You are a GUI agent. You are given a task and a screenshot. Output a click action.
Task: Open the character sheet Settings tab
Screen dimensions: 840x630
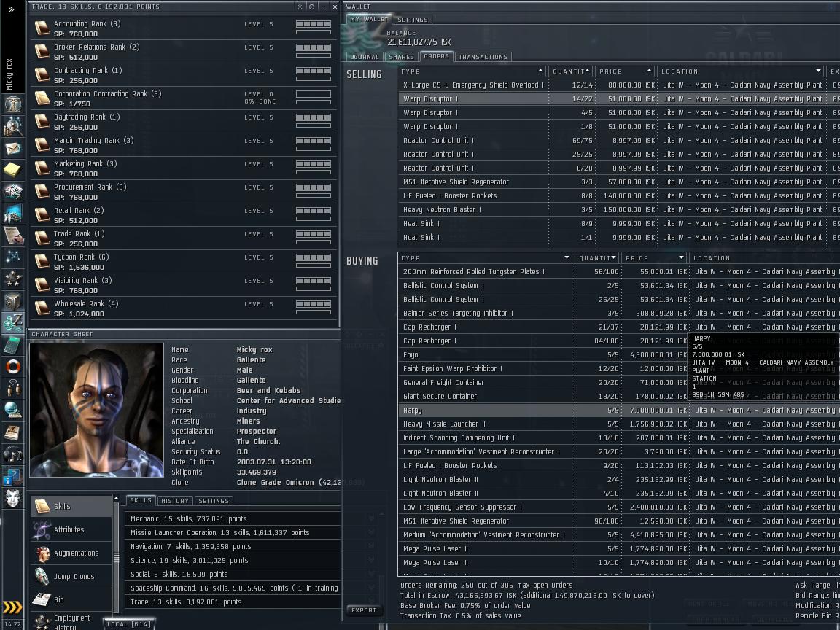pyautogui.click(x=214, y=501)
